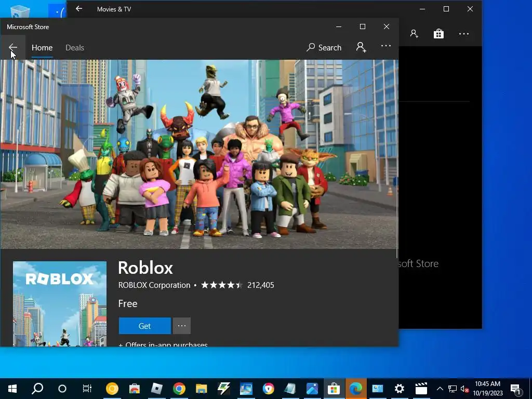Open the Movies & TV three-dots menu
This screenshot has width=532, height=399.
click(x=464, y=34)
